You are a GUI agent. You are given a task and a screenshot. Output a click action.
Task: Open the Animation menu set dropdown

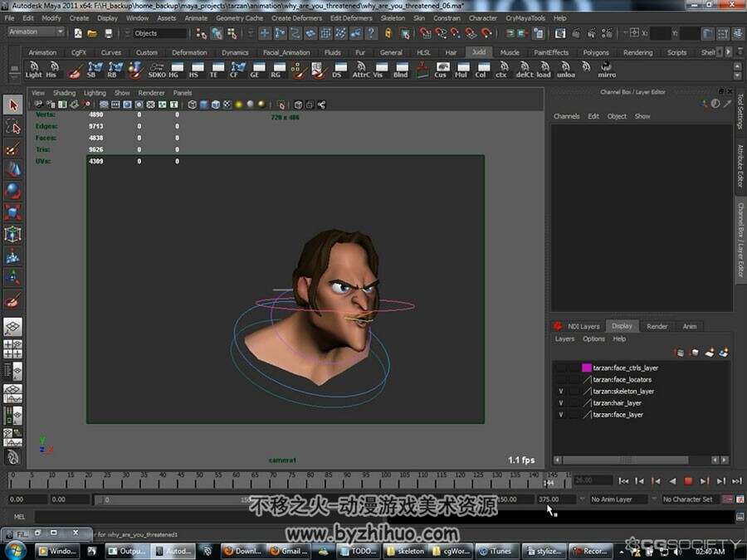pyautogui.click(x=36, y=32)
